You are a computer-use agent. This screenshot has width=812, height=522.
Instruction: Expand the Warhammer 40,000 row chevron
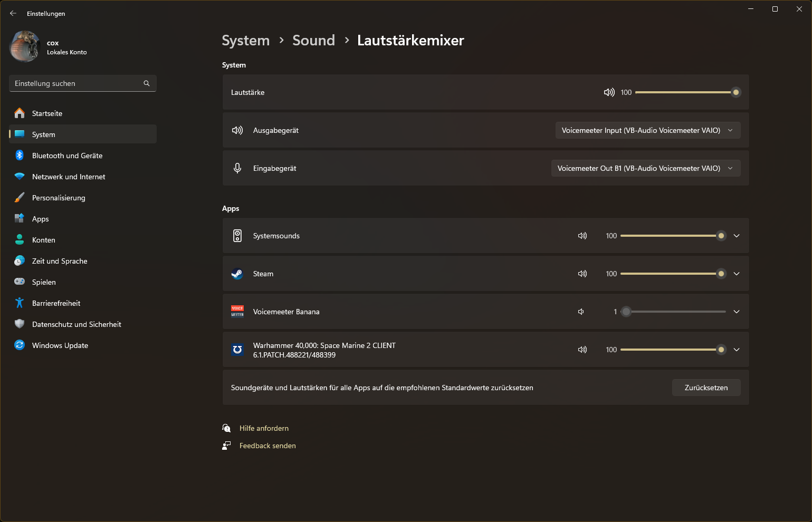click(x=737, y=350)
